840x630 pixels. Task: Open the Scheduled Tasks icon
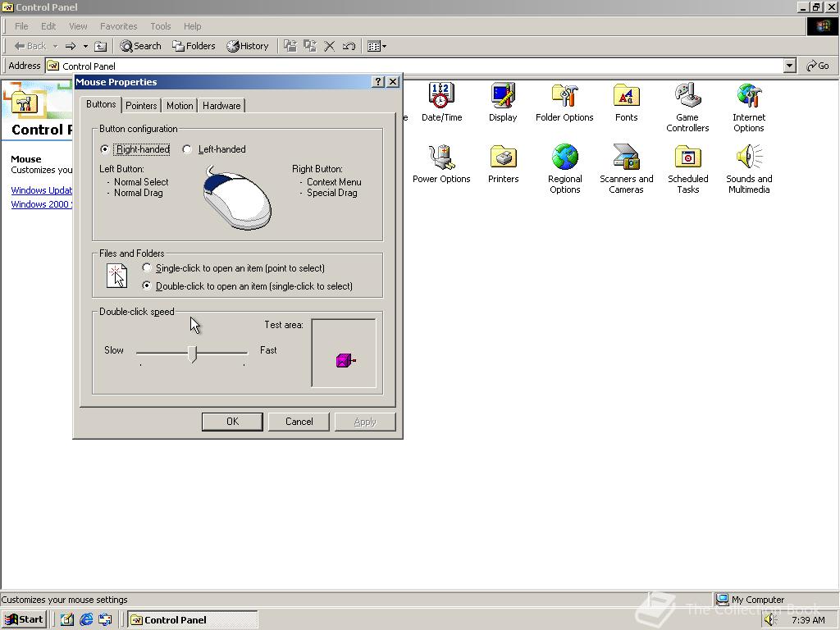pos(688,169)
